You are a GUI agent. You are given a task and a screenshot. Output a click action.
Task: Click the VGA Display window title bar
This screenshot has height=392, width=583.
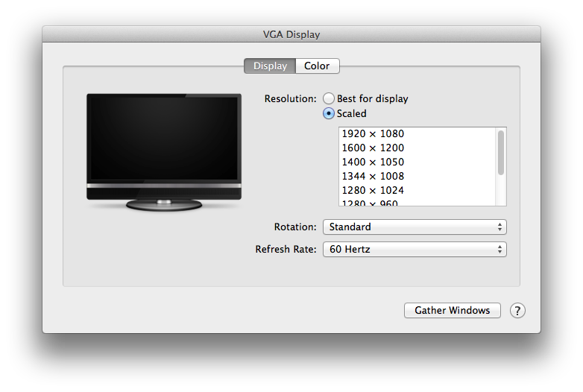(x=291, y=34)
